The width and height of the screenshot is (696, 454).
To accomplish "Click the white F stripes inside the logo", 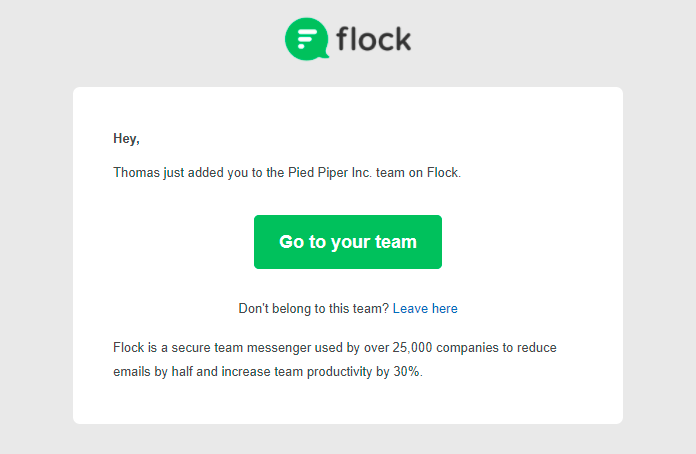I will pos(307,39).
